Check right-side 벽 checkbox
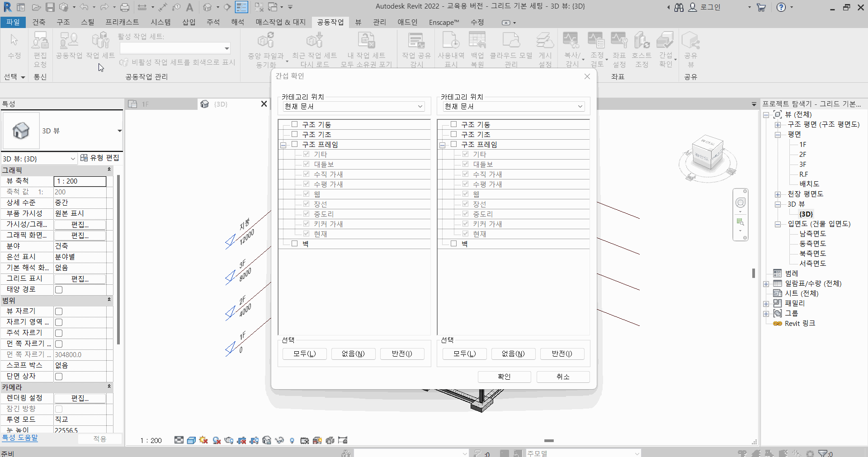Screen dimensions: 868x457 (454, 244)
